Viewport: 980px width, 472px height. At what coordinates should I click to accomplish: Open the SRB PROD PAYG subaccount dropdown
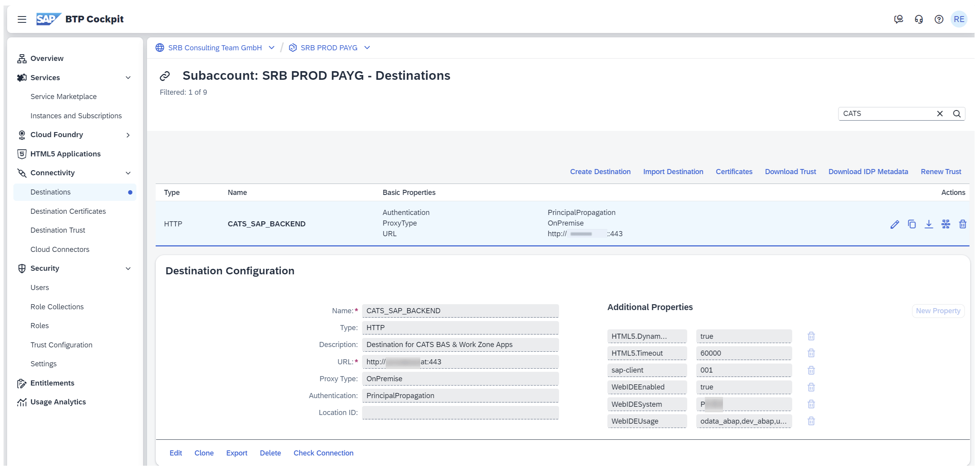point(367,48)
